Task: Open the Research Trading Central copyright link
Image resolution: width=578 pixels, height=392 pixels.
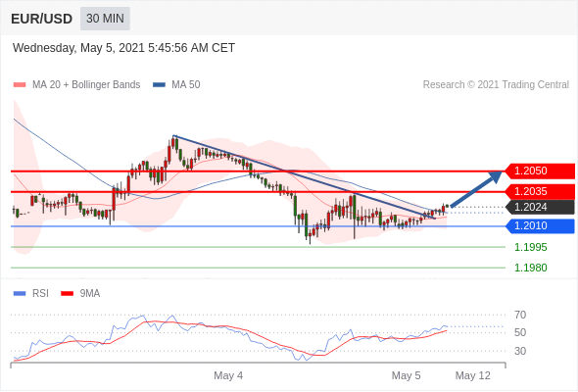Action: click(496, 85)
